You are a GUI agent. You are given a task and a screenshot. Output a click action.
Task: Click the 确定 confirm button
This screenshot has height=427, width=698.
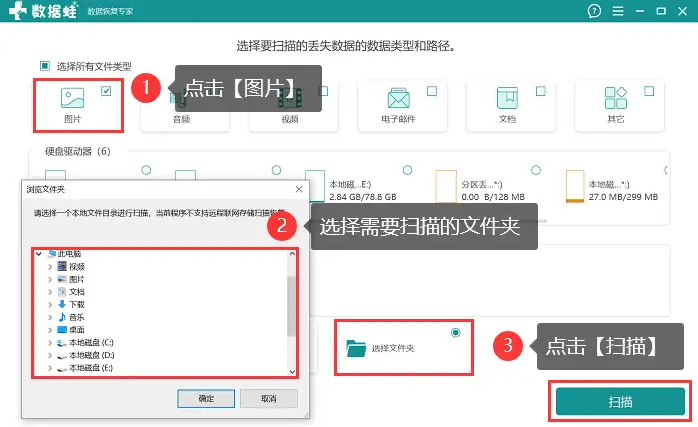(x=206, y=399)
